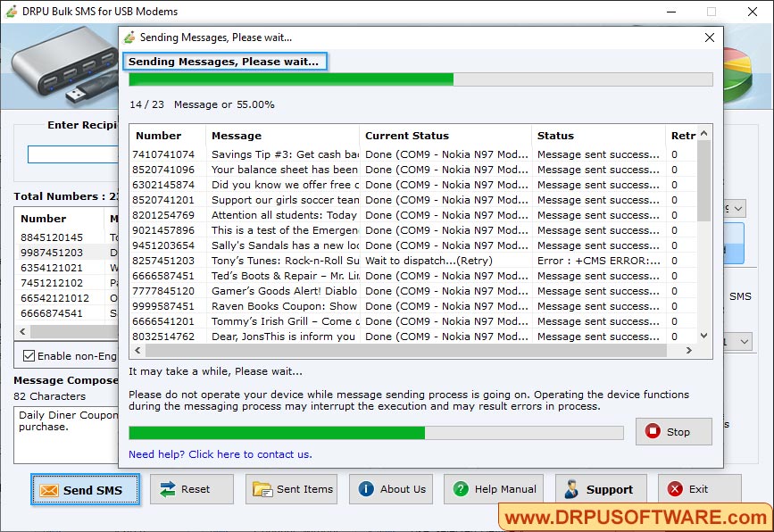Click the Enter Recipient number input field
The image size is (774, 532).
coord(73,154)
